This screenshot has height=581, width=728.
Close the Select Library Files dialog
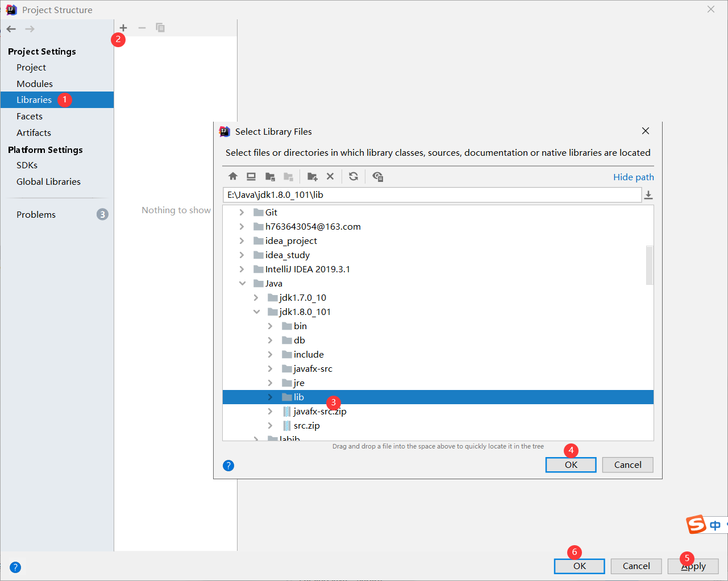click(646, 131)
